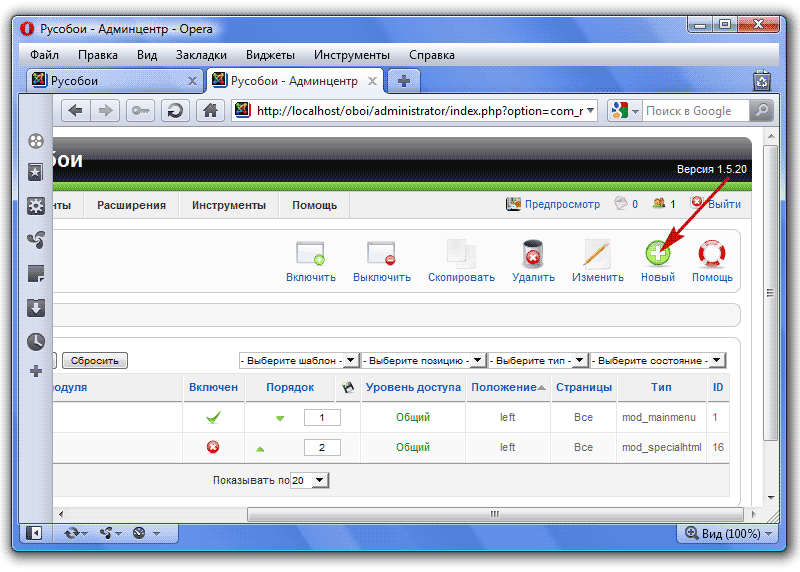Disable module with green checkmark
800x572 pixels.
[x=213, y=417]
